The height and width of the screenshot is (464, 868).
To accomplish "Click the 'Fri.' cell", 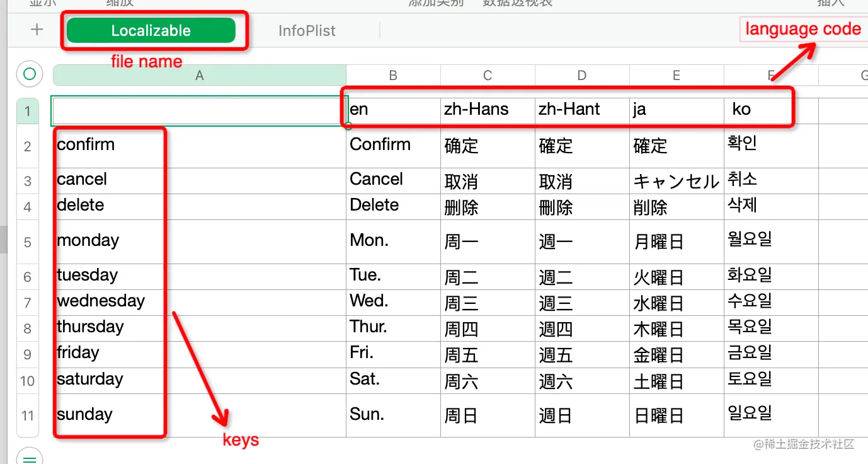I will 393,354.
